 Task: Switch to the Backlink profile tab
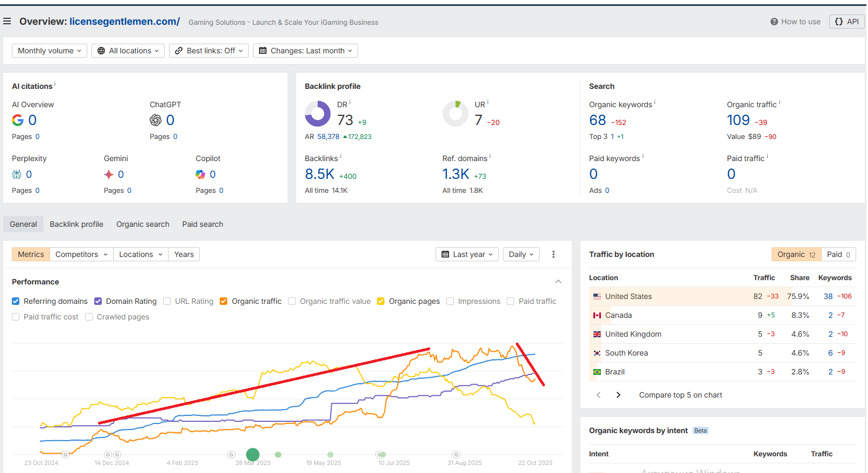pos(76,224)
